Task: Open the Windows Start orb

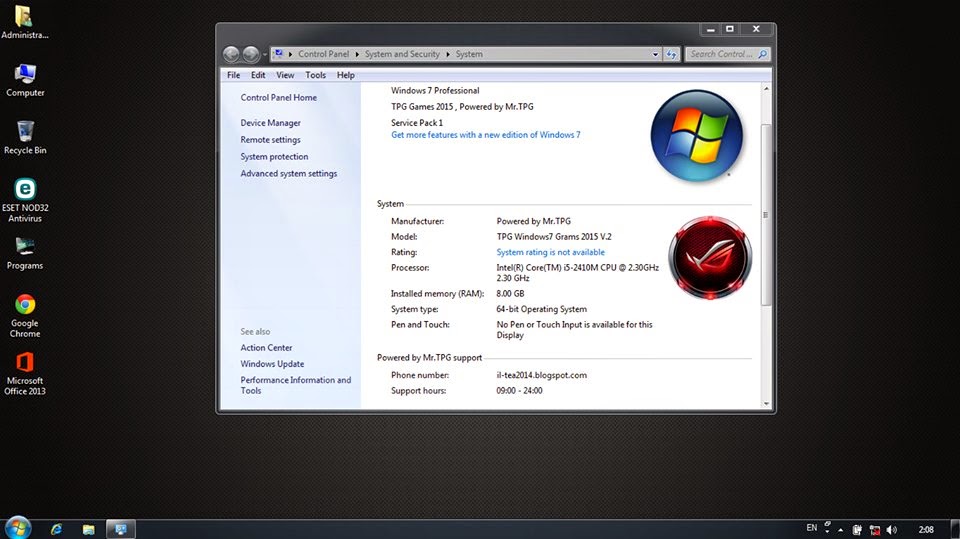Action: point(17,528)
